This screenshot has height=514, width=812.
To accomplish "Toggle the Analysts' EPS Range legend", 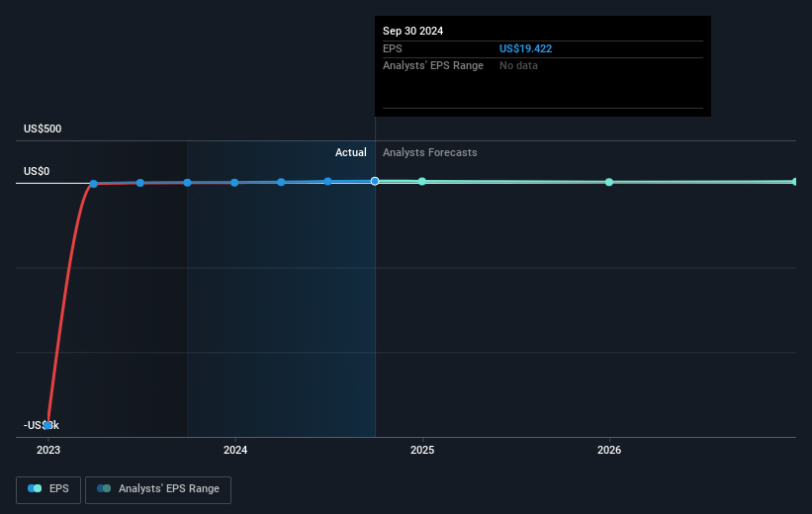I will (158, 489).
